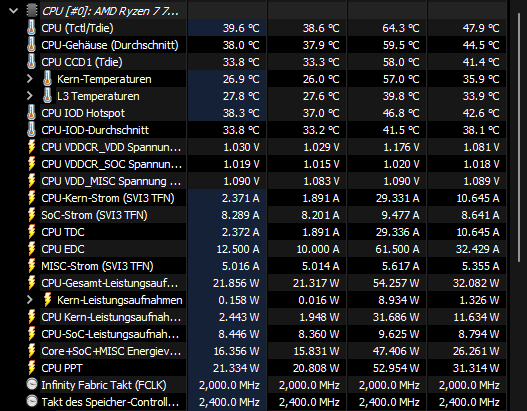Click thermometer icon for CPU (Tctl/Tdie)
The width and height of the screenshot is (527, 411).
click(x=31, y=28)
